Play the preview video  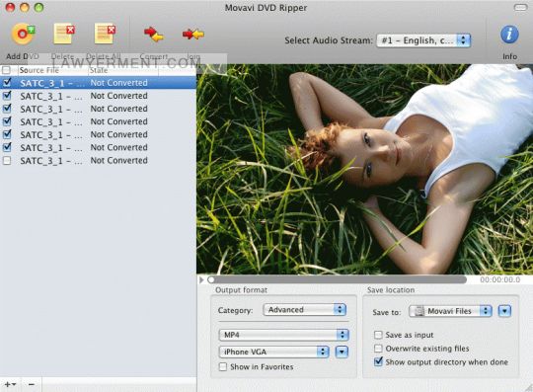(x=201, y=279)
